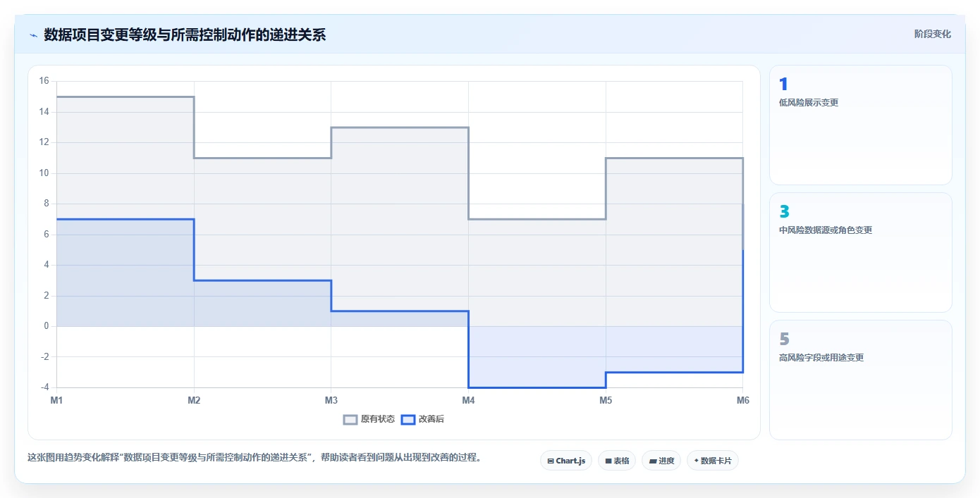Click the -4 y-axis value
This screenshot has width=980, height=498.
tap(44, 387)
